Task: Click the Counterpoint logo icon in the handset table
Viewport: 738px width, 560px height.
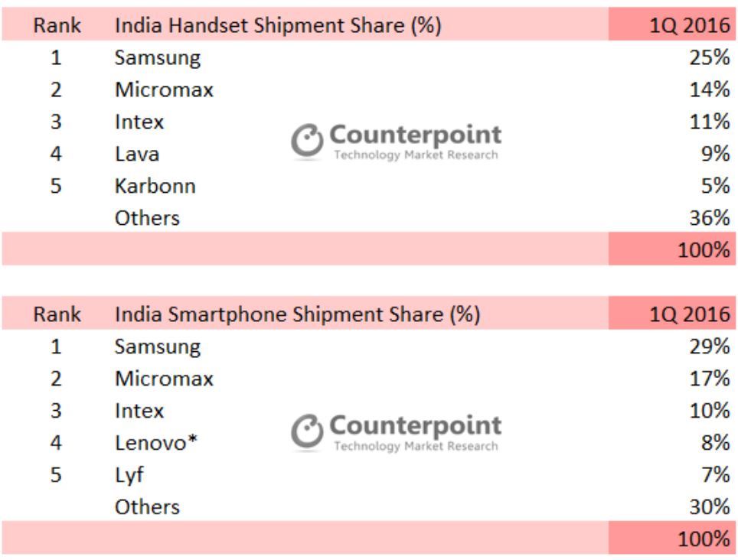Action: pos(307,142)
